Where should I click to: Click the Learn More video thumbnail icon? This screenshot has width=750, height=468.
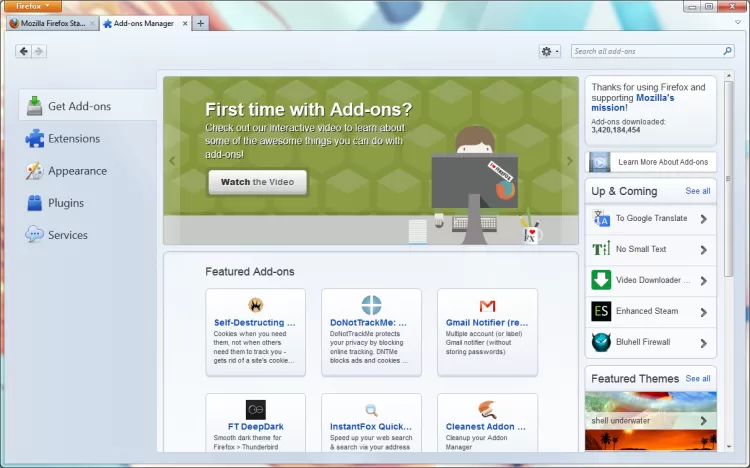[x=599, y=162]
